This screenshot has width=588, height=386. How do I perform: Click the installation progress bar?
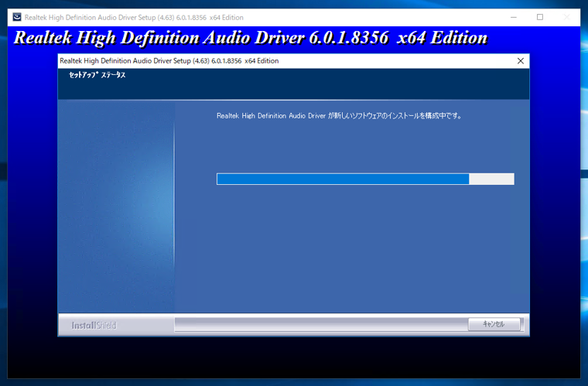365,179
